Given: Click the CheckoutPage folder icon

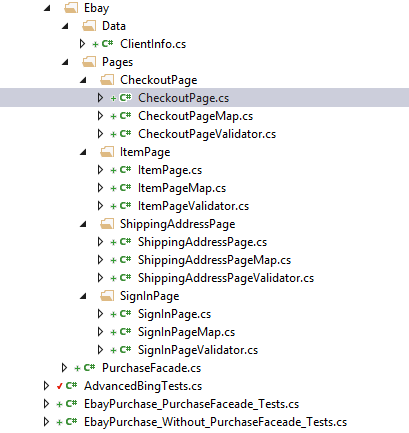Looking at the screenshot, I should 107,80.
